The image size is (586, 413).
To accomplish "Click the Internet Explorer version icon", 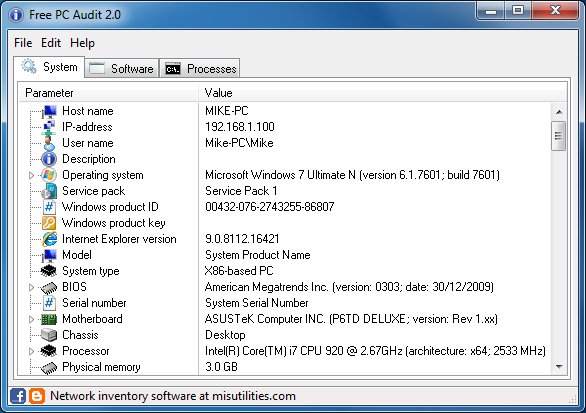I will [49, 239].
